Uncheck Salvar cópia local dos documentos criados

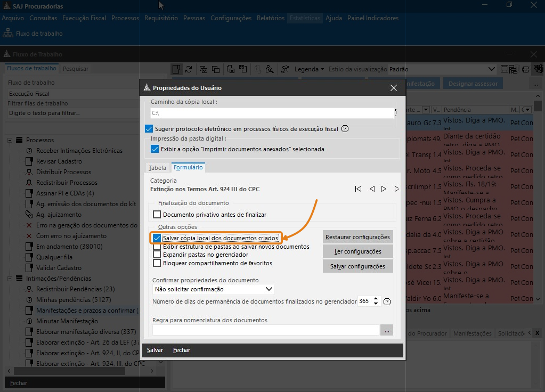click(x=157, y=238)
